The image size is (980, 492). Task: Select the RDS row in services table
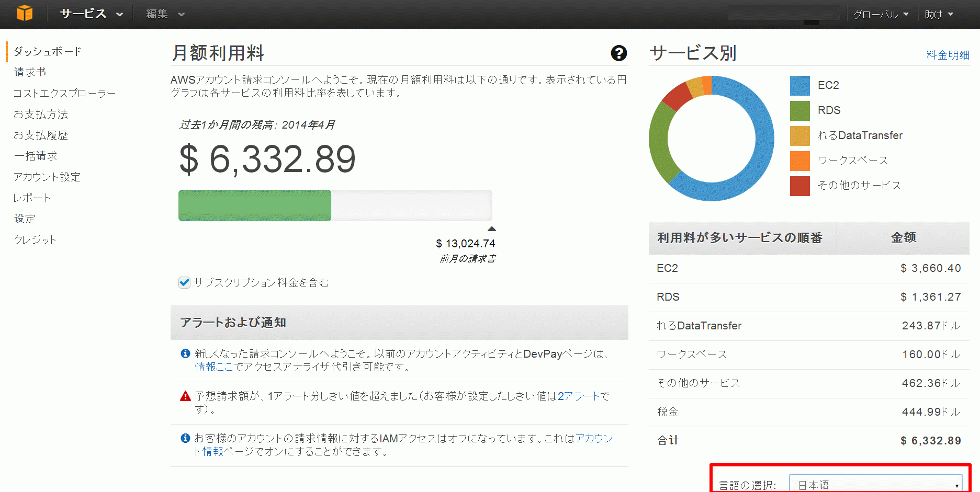(809, 298)
